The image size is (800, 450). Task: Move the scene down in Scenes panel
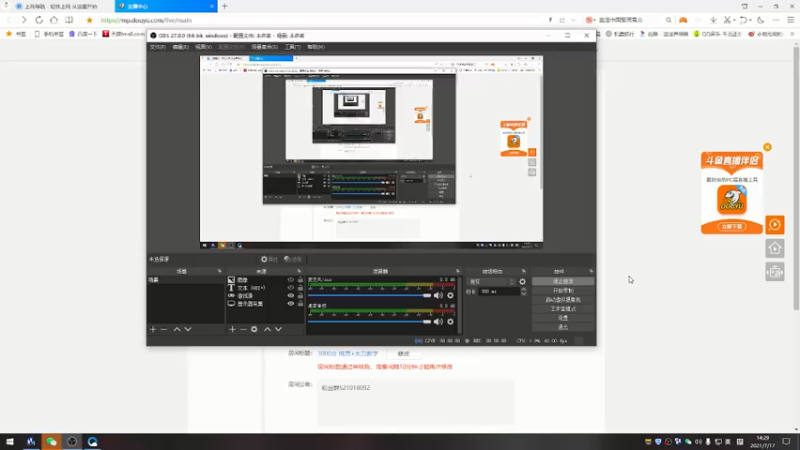coord(188,330)
